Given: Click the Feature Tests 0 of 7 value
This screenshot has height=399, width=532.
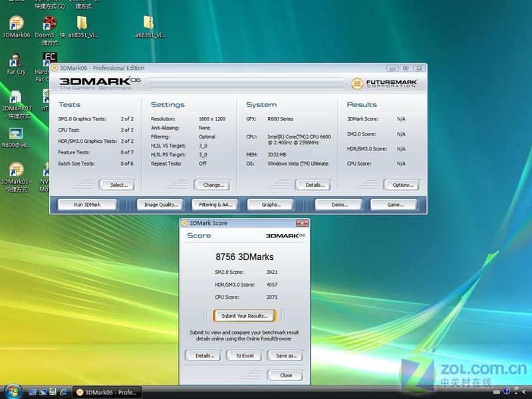Looking at the screenshot, I should [127, 152].
